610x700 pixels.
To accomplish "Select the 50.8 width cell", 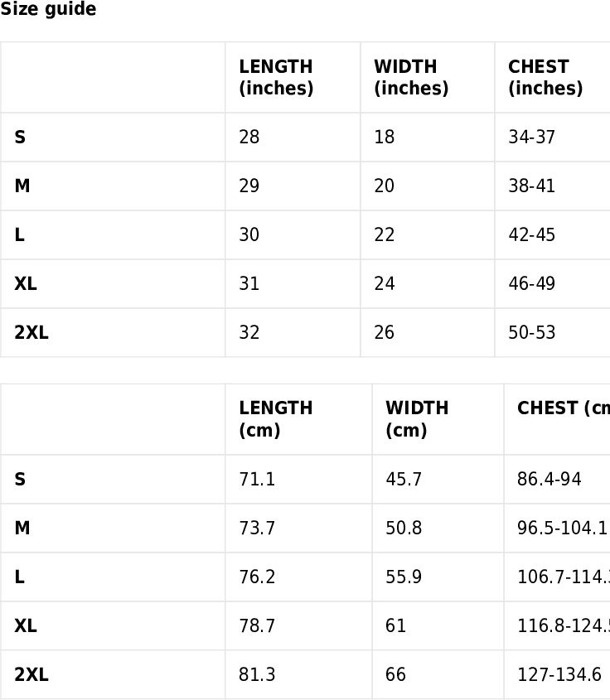I will click(404, 529).
